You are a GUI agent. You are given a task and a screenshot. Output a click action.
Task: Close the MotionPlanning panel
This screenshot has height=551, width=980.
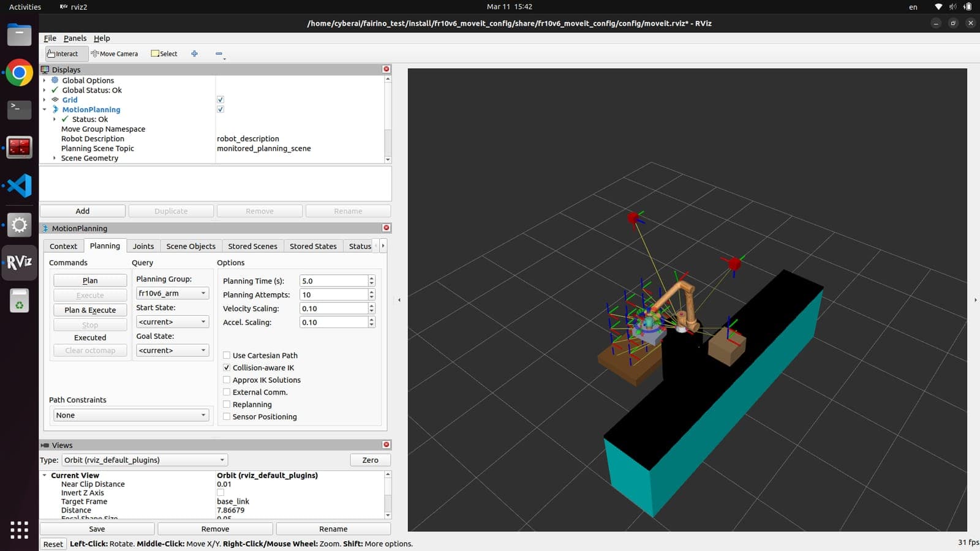386,228
